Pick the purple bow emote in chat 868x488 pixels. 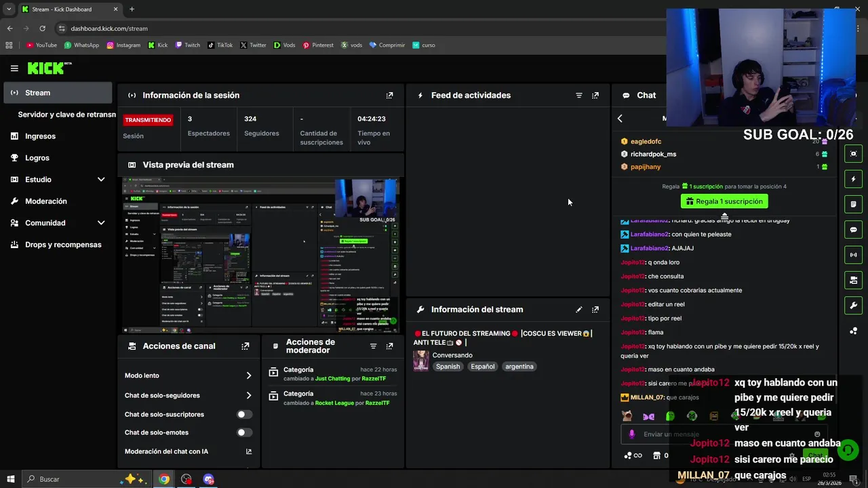(649, 416)
